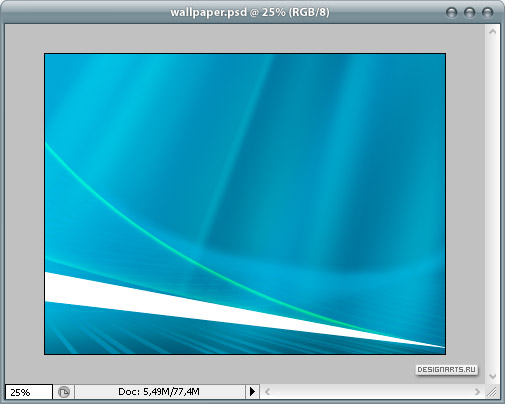The image size is (505, 404).
Task: Click the wallpaper.psd title bar text
Action: point(250,12)
